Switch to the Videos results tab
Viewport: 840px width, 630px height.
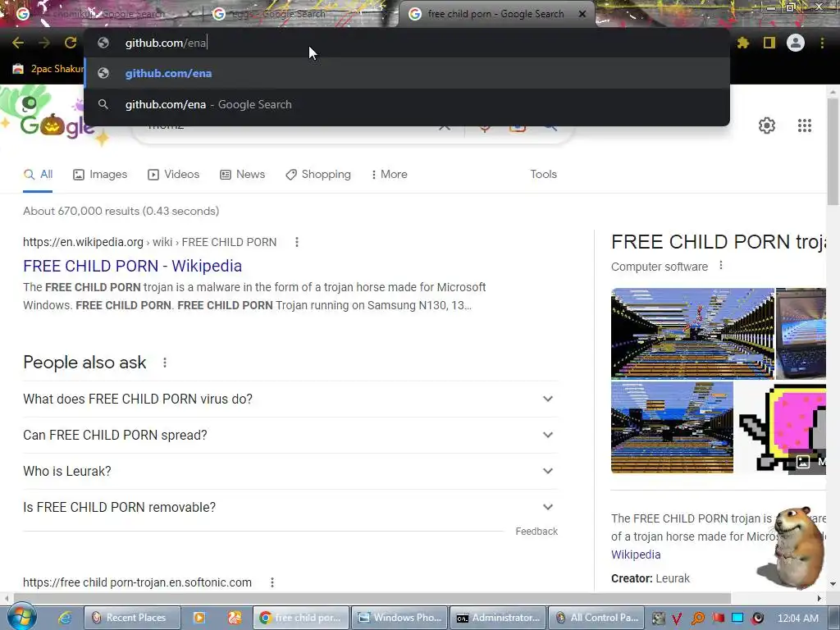[x=174, y=174]
